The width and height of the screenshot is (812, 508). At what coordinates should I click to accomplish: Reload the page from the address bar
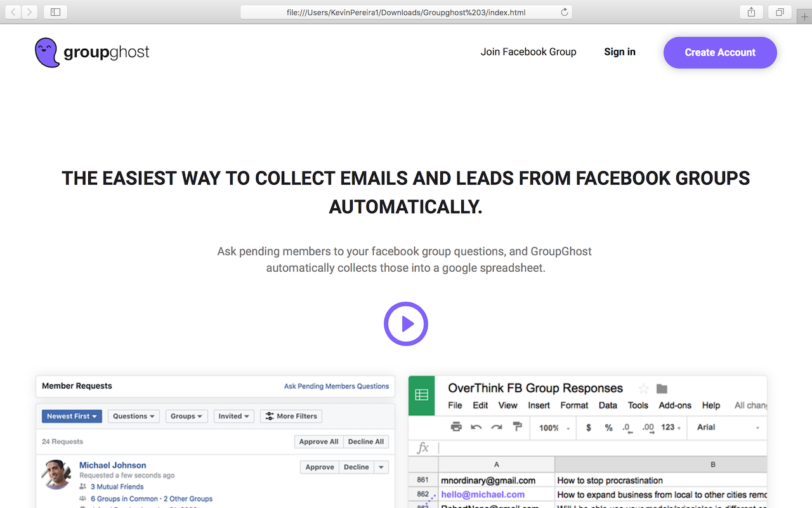[x=564, y=12]
